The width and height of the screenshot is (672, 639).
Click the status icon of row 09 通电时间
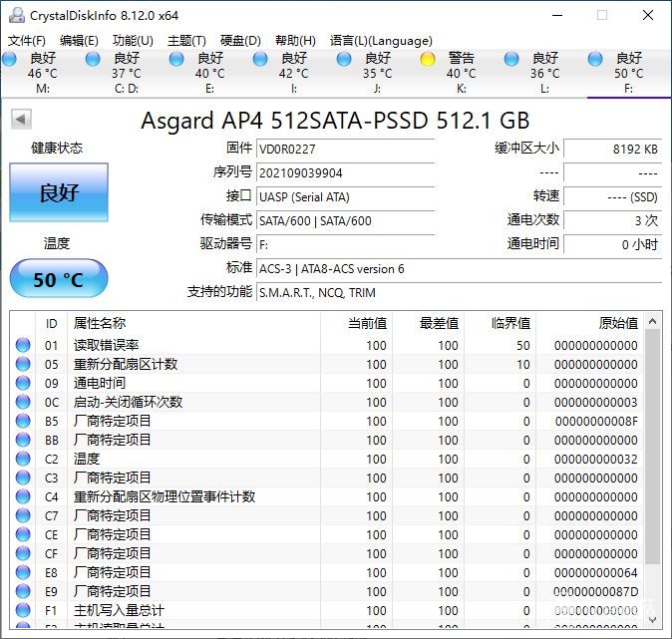coord(23,383)
